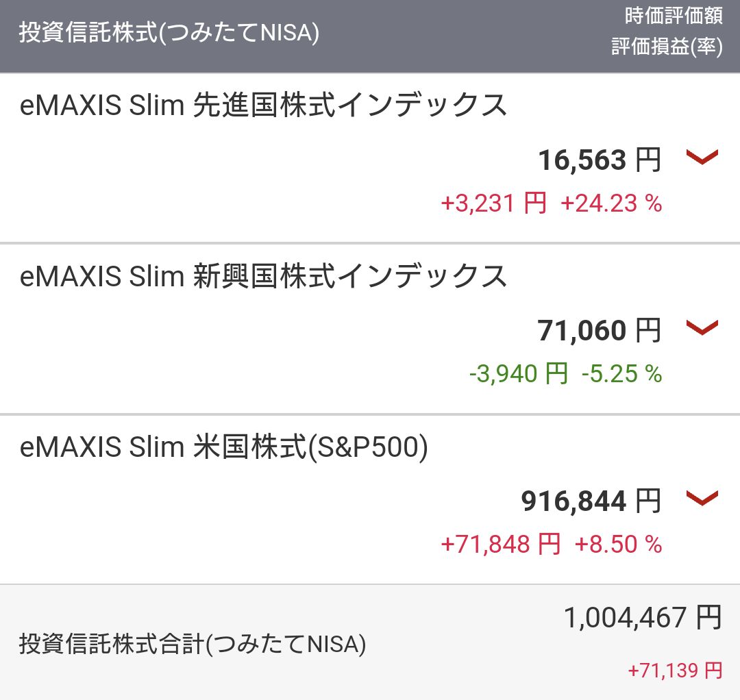Screen dimensions: 740x700
Task: Click the +3,231 円 gain value
Action: [x=493, y=203]
